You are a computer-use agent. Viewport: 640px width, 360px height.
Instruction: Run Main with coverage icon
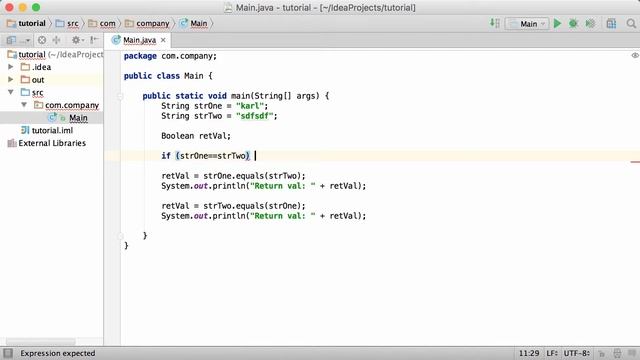click(x=590, y=24)
